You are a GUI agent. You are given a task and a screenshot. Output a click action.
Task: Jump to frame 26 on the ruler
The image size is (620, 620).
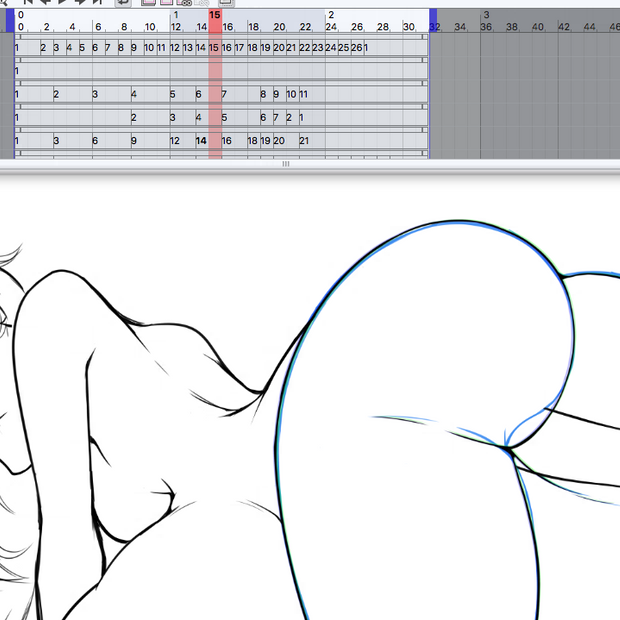[x=357, y=27]
